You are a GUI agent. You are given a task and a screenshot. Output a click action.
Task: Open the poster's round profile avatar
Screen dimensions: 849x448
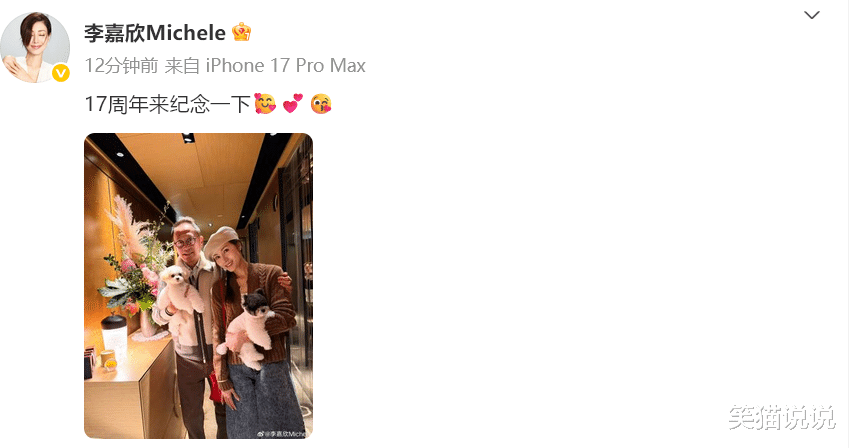pos(35,47)
